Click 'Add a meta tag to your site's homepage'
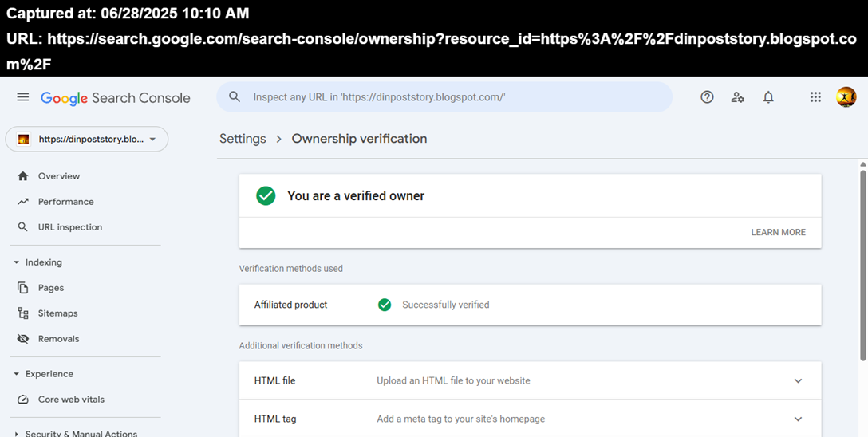 coord(460,419)
